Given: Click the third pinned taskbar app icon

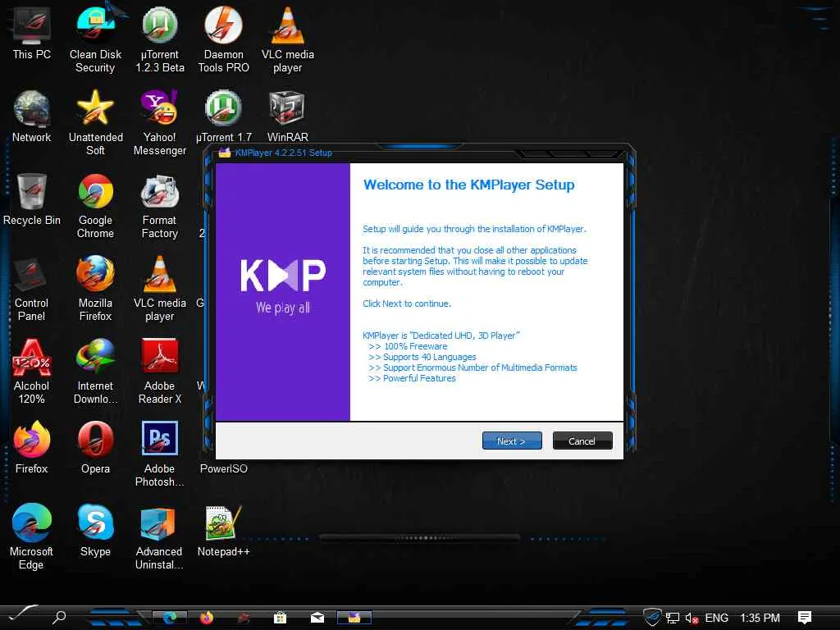Looking at the screenshot, I should pos(243,618).
